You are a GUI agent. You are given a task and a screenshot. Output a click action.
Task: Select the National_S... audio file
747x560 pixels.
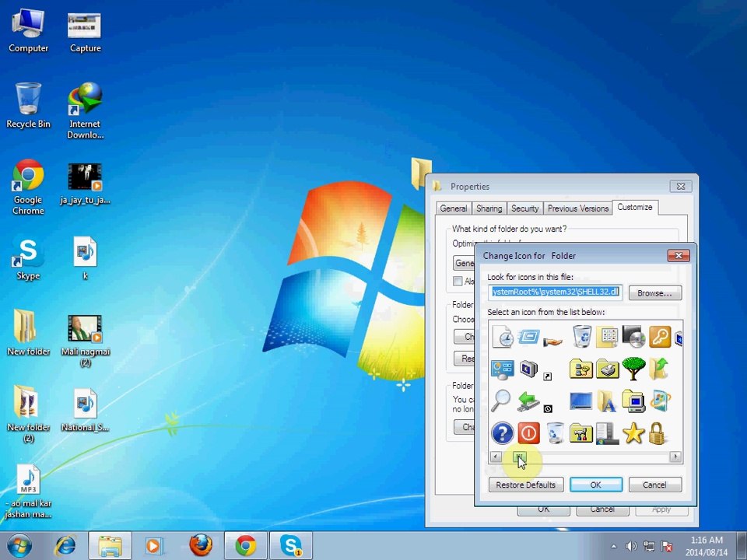click(x=85, y=411)
